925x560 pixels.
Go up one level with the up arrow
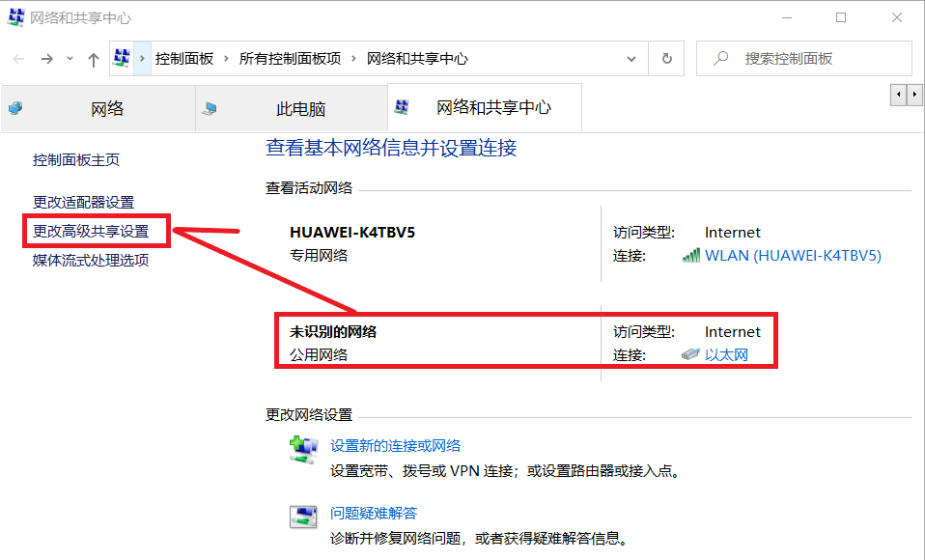click(94, 59)
